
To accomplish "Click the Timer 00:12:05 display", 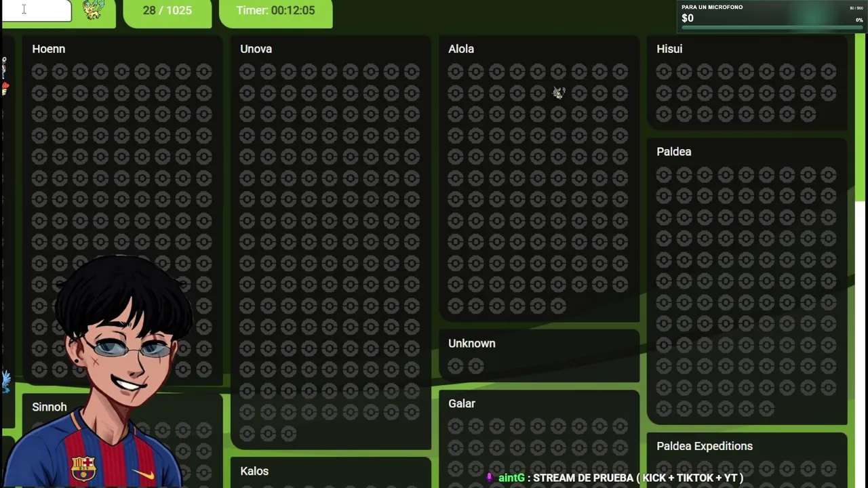I will [275, 10].
